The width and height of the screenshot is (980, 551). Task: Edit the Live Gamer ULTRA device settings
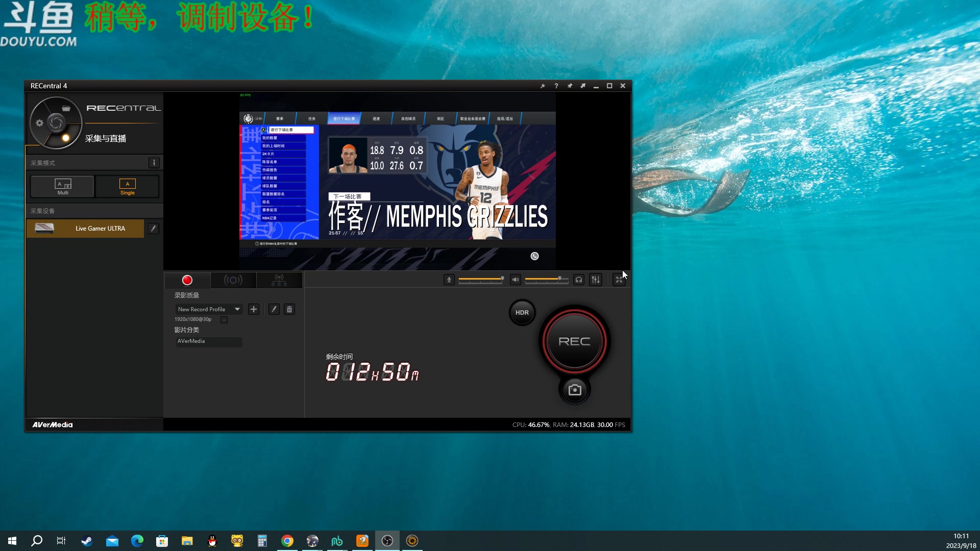point(153,229)
